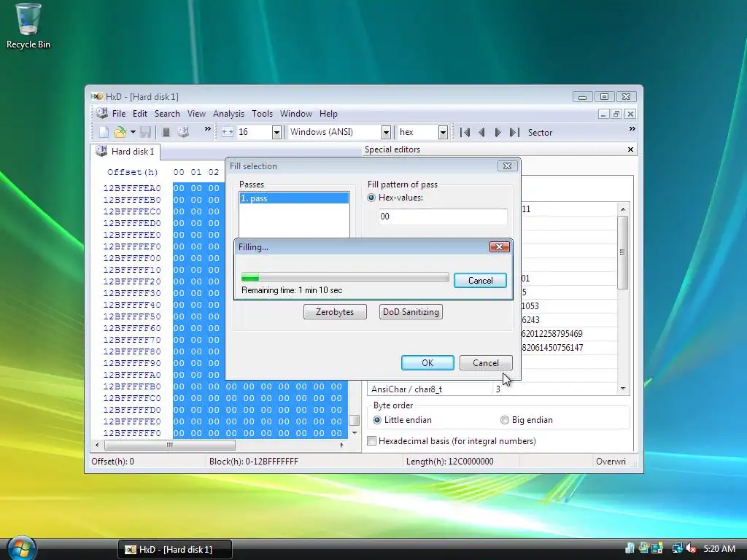
Task: Restore the inner document window
Action: tap(616, 114)
